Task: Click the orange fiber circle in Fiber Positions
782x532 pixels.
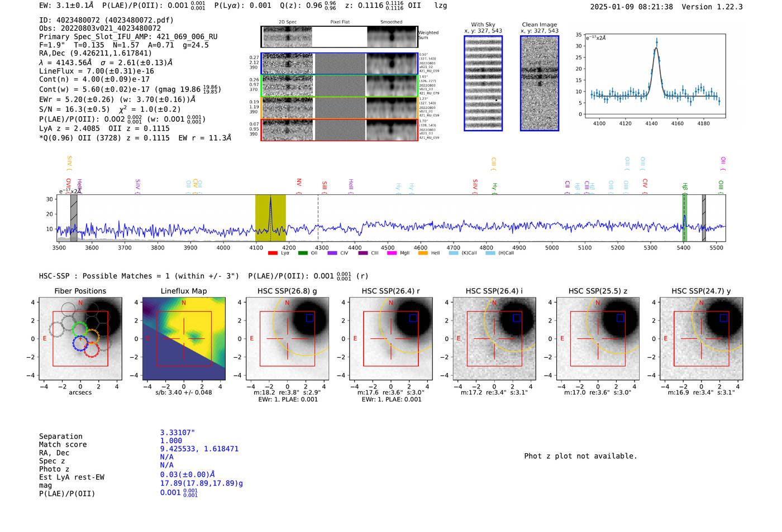Action: tap(92, 337)
